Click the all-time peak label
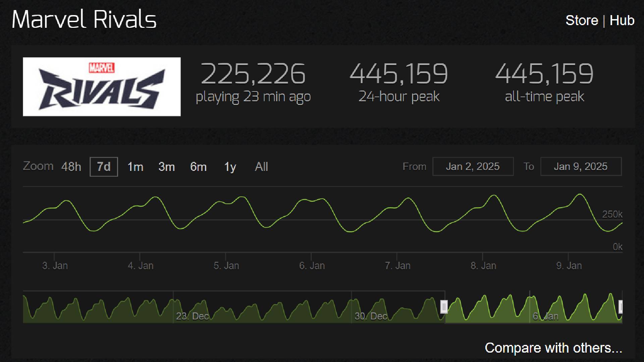This screenshot has width=644, height=362. 544,97
